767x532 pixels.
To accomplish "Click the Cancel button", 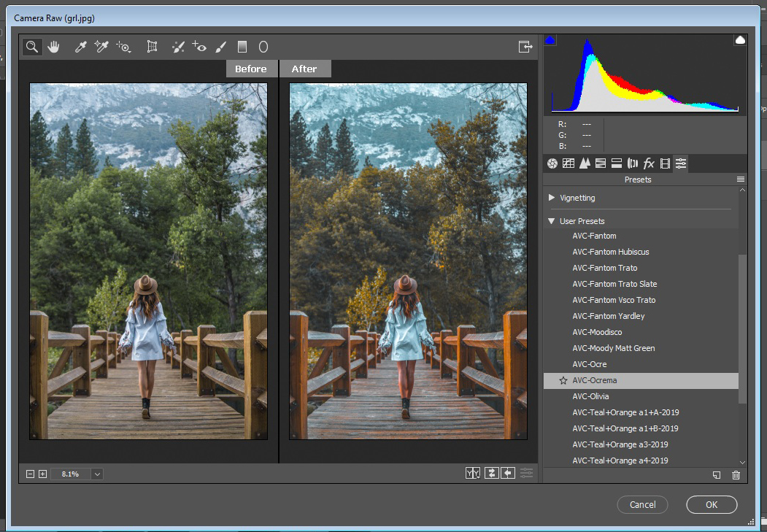I will [642, 504].
